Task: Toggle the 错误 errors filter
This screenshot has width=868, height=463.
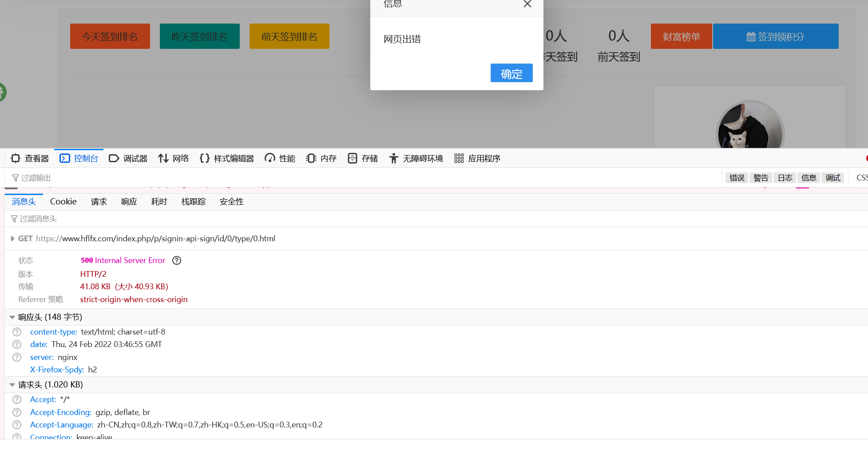Action: point(737,178)
